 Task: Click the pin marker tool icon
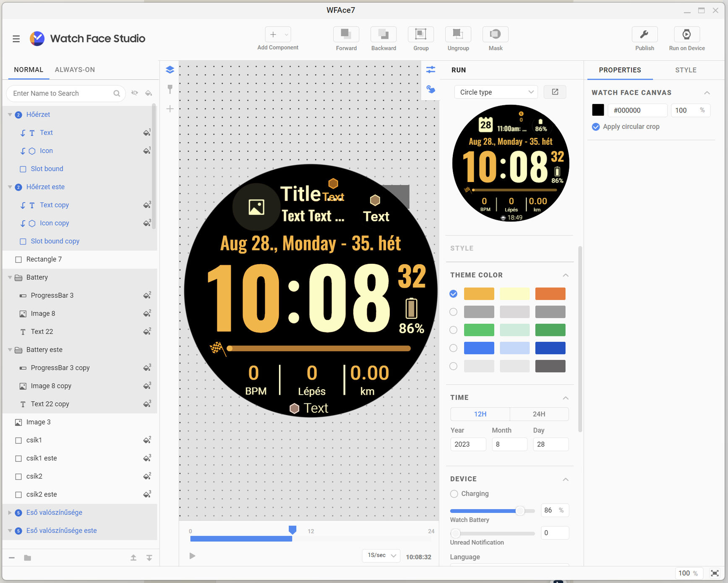coord(170,89)
